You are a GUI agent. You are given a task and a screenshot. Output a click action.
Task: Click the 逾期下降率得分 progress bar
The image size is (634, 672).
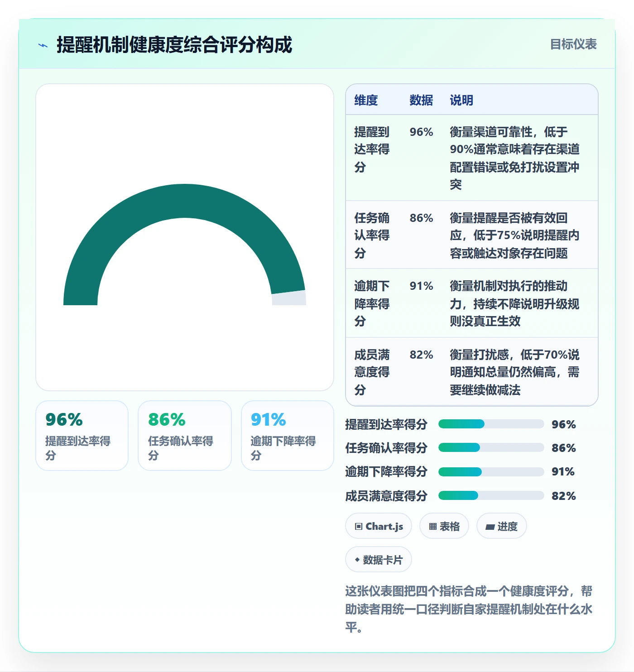tap(491, 471)
